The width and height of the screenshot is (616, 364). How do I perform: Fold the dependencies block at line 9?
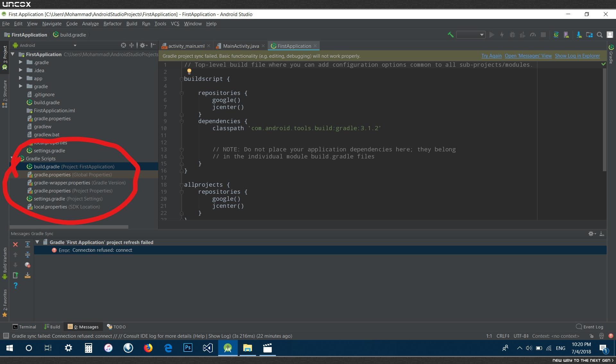[182, 121]
